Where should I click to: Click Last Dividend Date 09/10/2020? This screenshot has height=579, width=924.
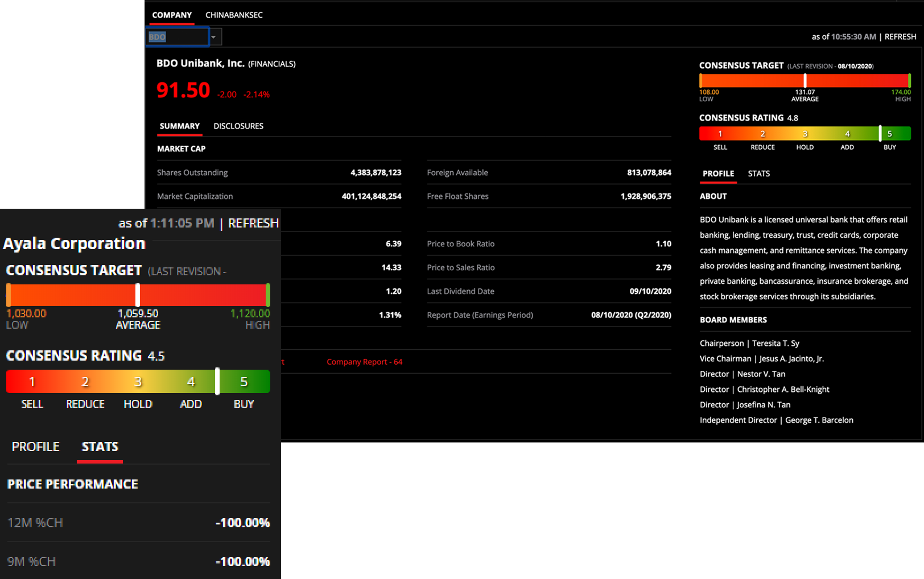tap(650, 291)
